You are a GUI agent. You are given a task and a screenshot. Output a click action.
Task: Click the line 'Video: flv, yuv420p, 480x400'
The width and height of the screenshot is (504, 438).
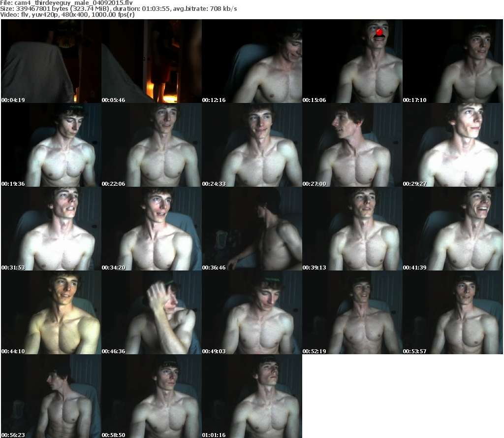67,14
